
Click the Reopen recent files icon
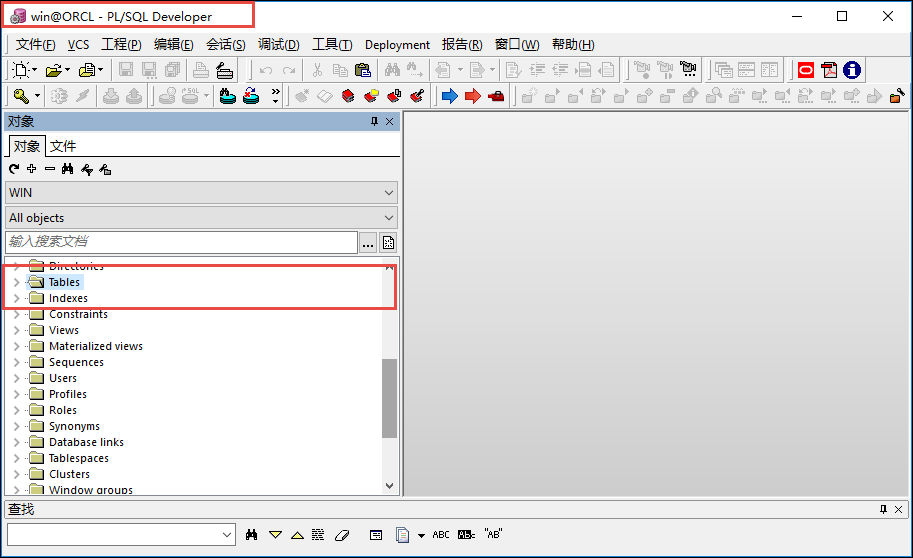[x=87, y=70]
